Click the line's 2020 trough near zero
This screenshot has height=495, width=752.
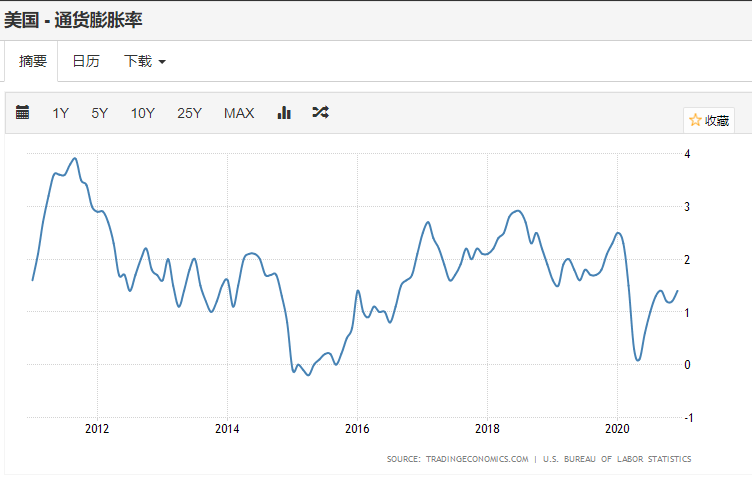(x=638, y=360)
